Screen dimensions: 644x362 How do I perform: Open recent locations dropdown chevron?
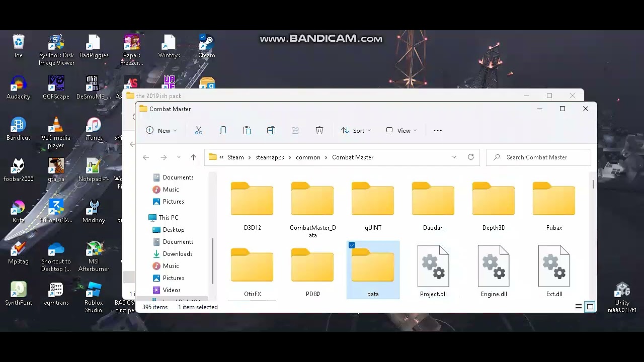[x=179, y=157]
